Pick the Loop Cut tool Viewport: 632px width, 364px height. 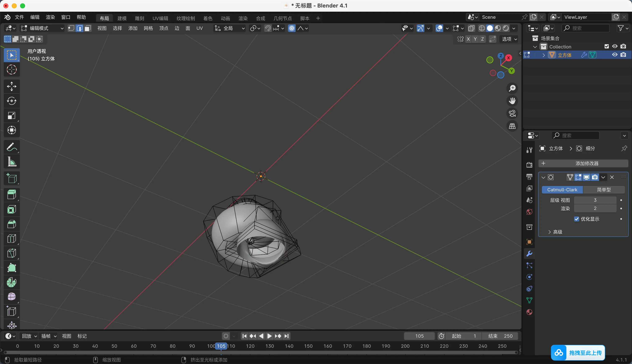pos(11,239)
